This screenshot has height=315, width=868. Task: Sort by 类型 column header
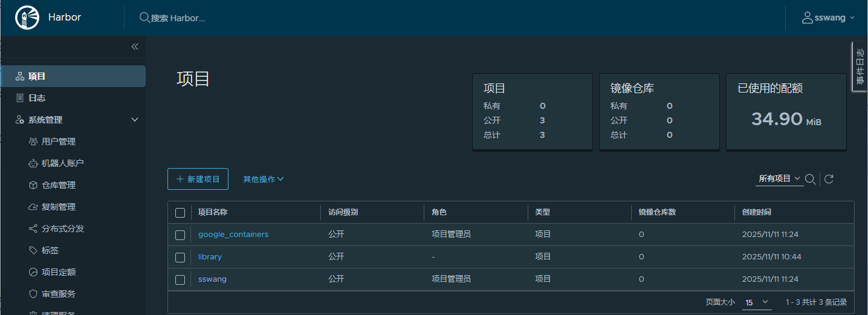(x=543, y=212)
